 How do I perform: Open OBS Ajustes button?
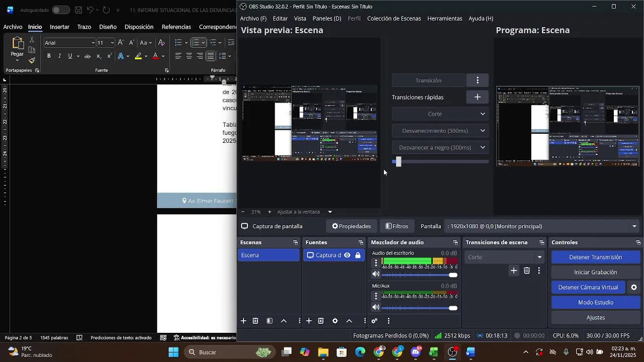click(x=596, y=317)
